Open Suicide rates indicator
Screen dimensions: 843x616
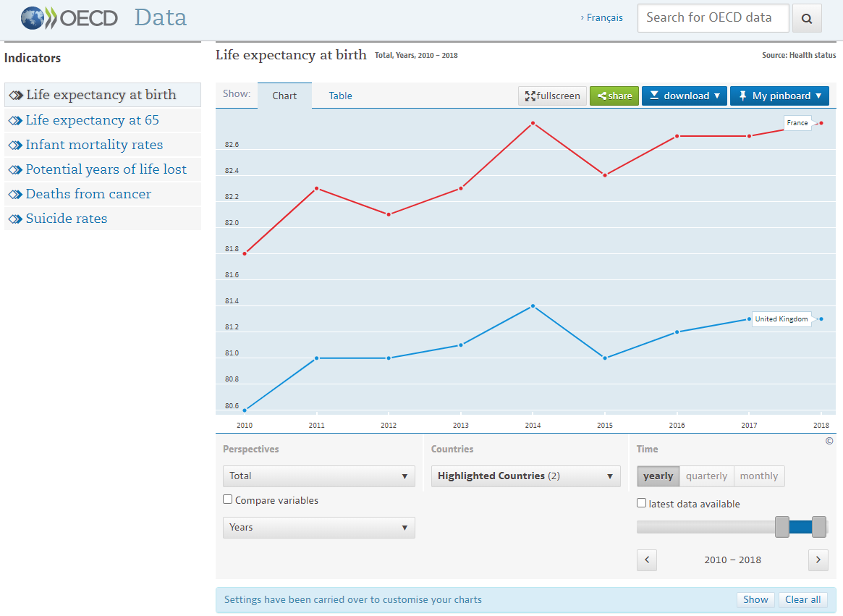click(103, 219)
